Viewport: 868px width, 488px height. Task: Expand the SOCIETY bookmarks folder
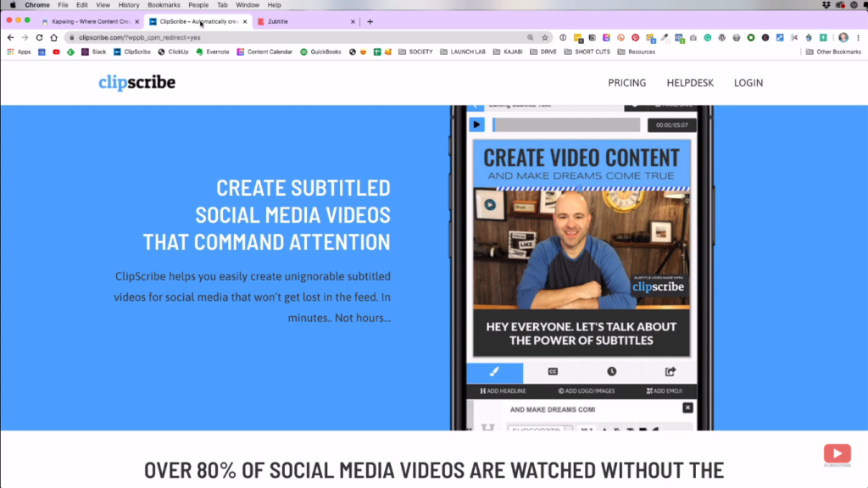pos(415,52)
